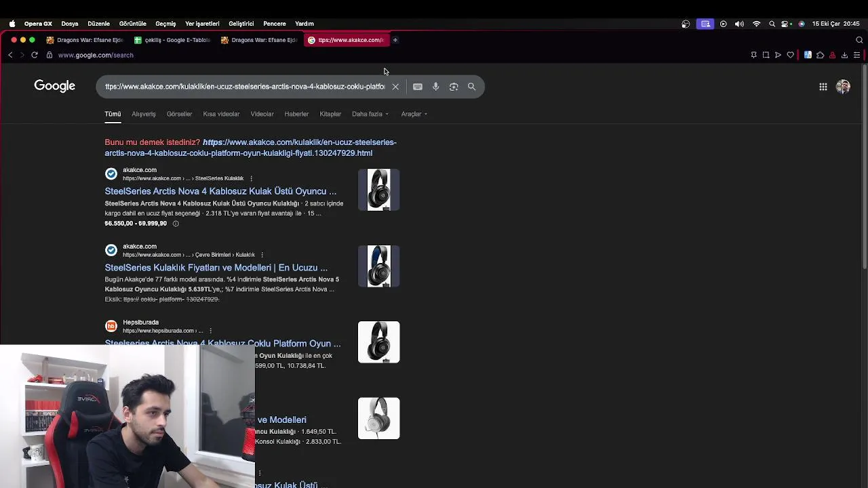Viewport: 868px width, 488px height.
Task: Open Spotlight search in menu bar
Action: click(x=772, y=24)
